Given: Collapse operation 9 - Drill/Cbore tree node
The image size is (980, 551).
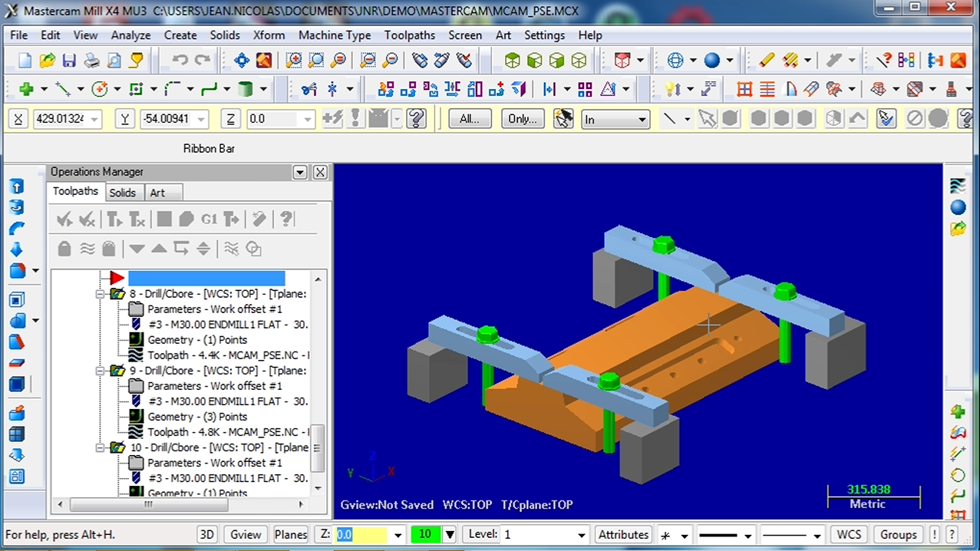Looking at the screenshot, I should (101, 371).
